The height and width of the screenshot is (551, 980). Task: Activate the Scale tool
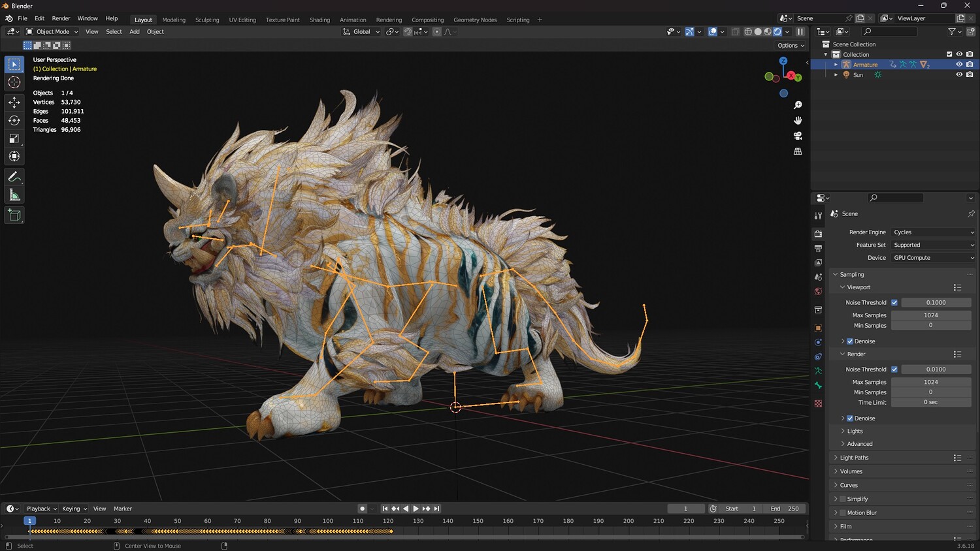point(14,138)
